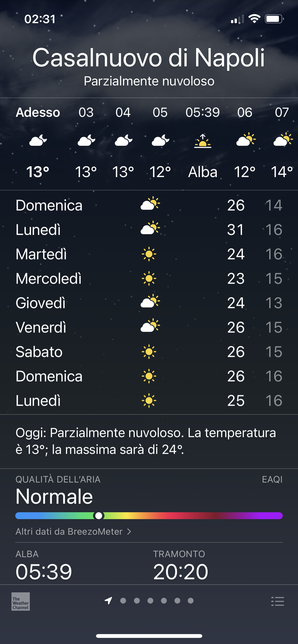Tap The Weather Channel logo

[21, 601]
